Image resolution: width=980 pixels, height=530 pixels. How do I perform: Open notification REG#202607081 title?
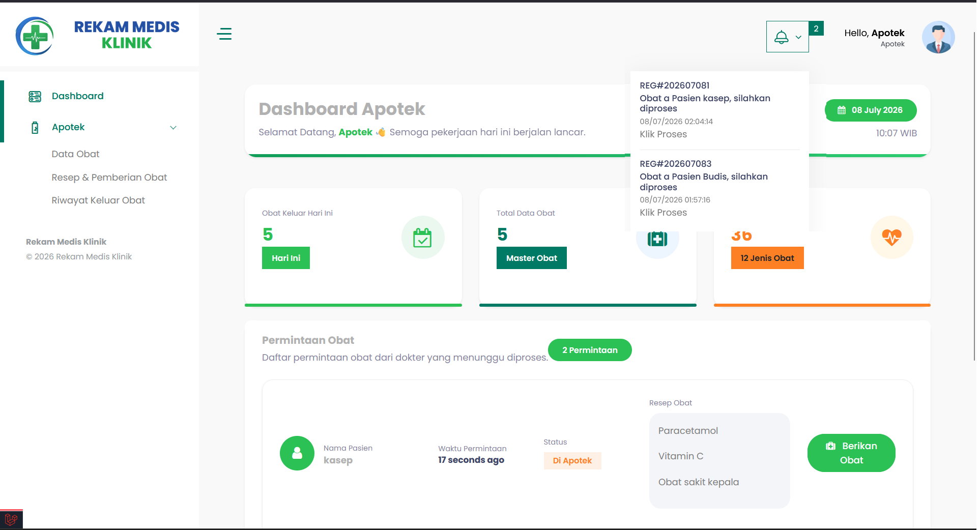(x=674, y=85)
